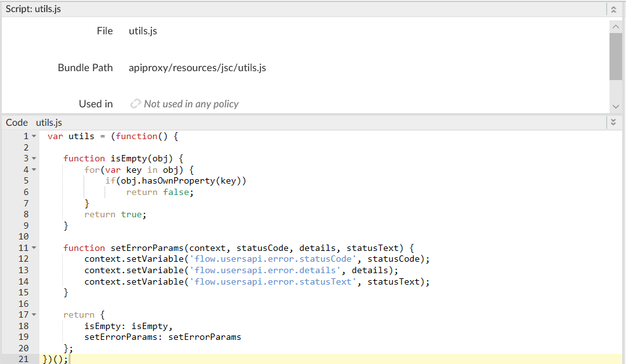The image size is (626, 364).
Task: Fold setErrorParams function at line 11
Action: tap(34, 248)
